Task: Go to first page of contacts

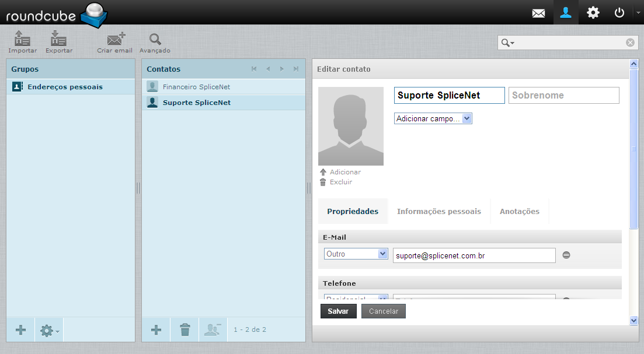Action: [254, 69]
